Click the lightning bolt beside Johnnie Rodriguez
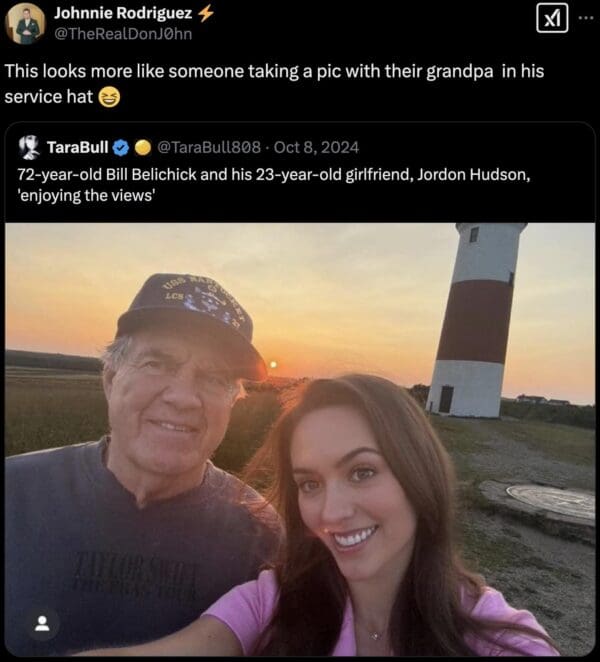The height and width of the screenshot is (662, 600). pyautogui.click(x=206, y=13)
